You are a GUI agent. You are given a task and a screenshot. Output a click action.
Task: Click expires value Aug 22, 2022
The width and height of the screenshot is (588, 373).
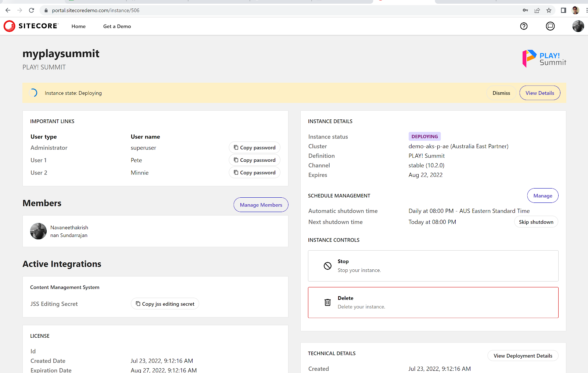click(426, 175)
